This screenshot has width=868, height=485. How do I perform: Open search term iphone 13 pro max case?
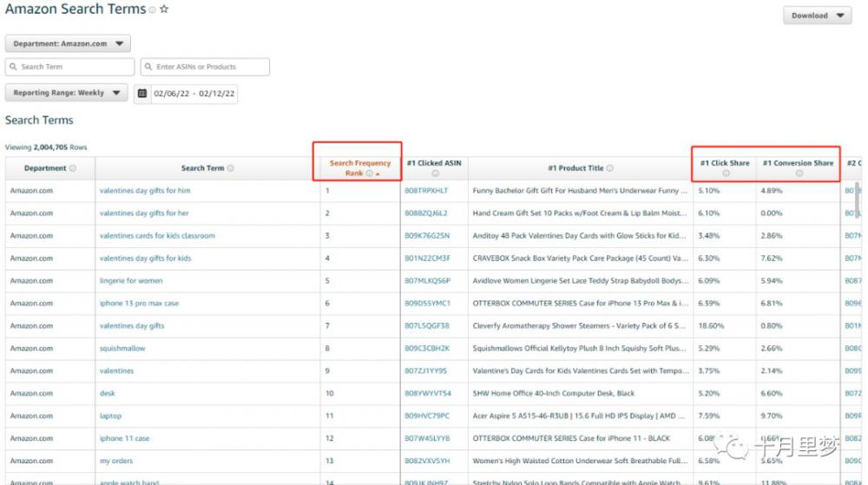point(139,303)
